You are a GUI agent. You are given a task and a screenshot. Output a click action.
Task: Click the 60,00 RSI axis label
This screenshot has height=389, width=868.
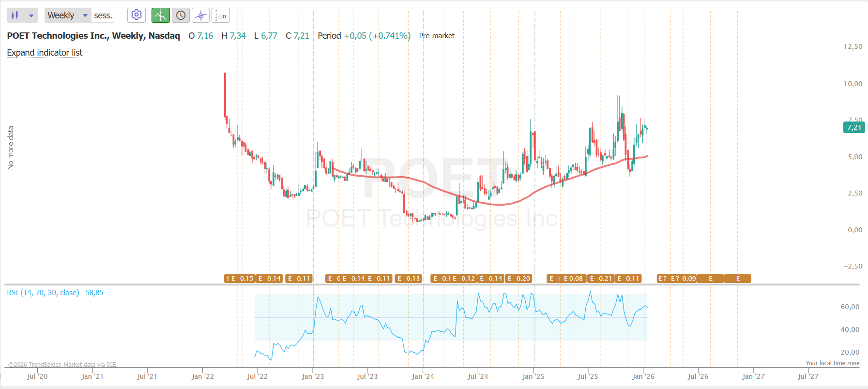click(x=850, y=307)
